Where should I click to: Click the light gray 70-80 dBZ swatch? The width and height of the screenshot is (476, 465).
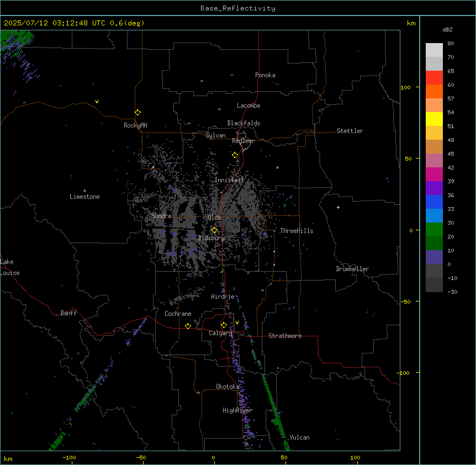pyautogui.click(x=434, y=50)
